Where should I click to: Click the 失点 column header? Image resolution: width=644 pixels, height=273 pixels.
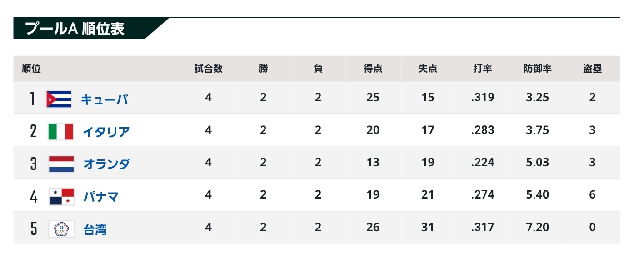tap(428, 69)
